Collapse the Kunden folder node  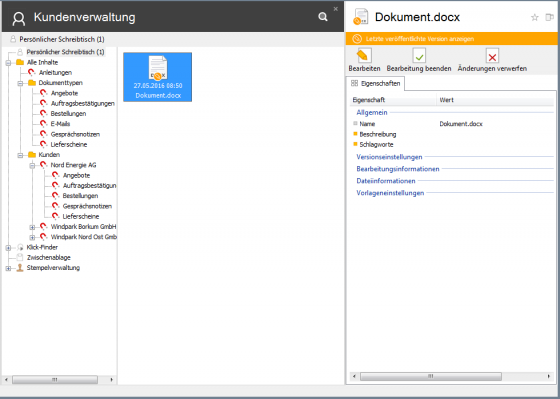20,155
